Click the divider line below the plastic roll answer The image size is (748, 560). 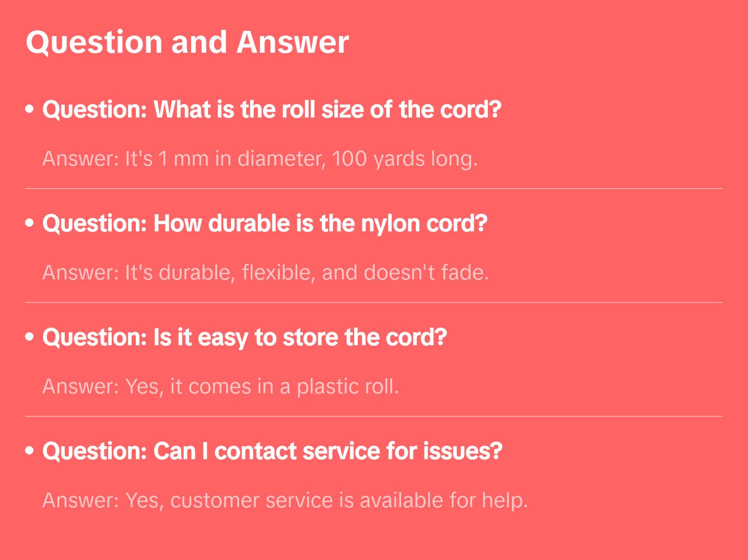pyautogui.click(x=374, y=416)
